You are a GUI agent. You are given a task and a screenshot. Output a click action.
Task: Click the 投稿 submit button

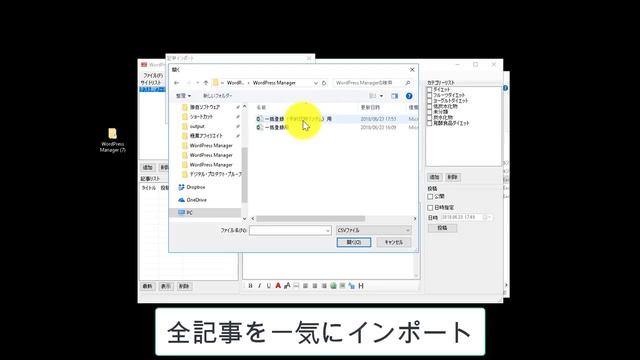tap(442, 228)
